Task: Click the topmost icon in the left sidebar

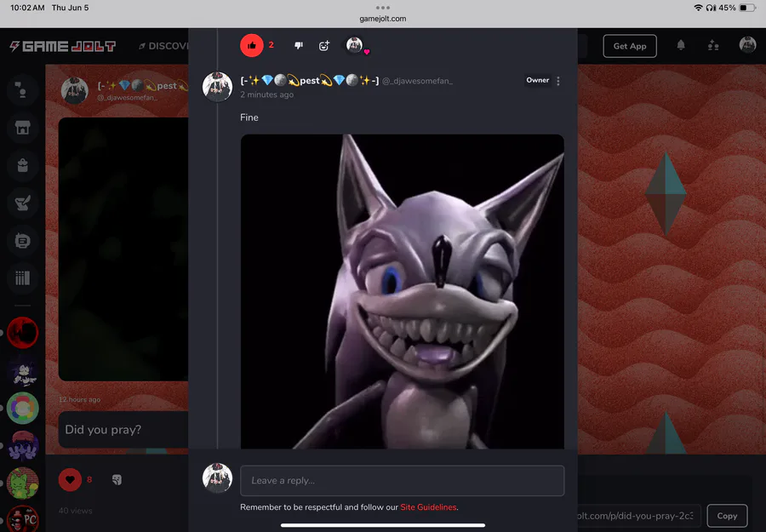Action: point(22,90)
